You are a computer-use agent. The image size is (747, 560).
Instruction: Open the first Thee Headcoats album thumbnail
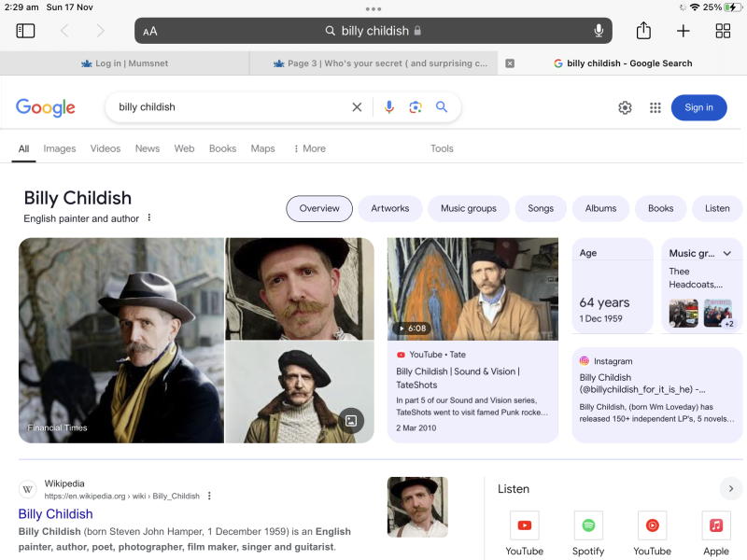[684, 313]
